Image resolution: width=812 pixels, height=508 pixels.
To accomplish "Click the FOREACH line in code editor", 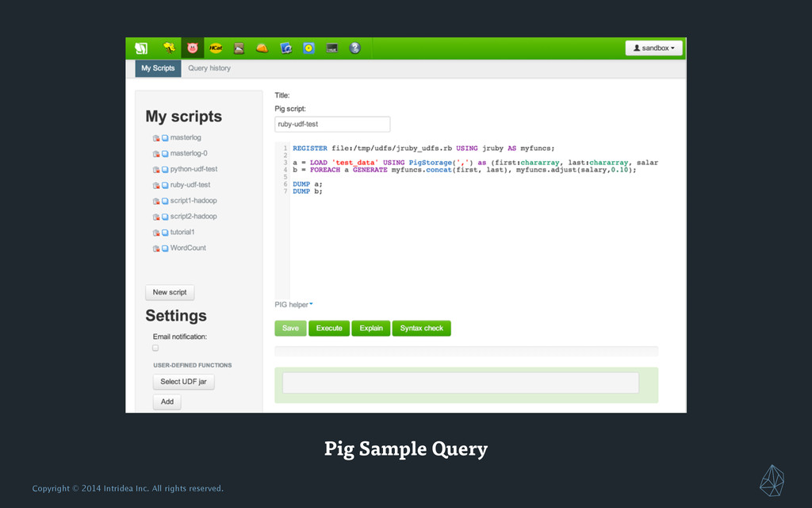I will (x=465, y=170).
